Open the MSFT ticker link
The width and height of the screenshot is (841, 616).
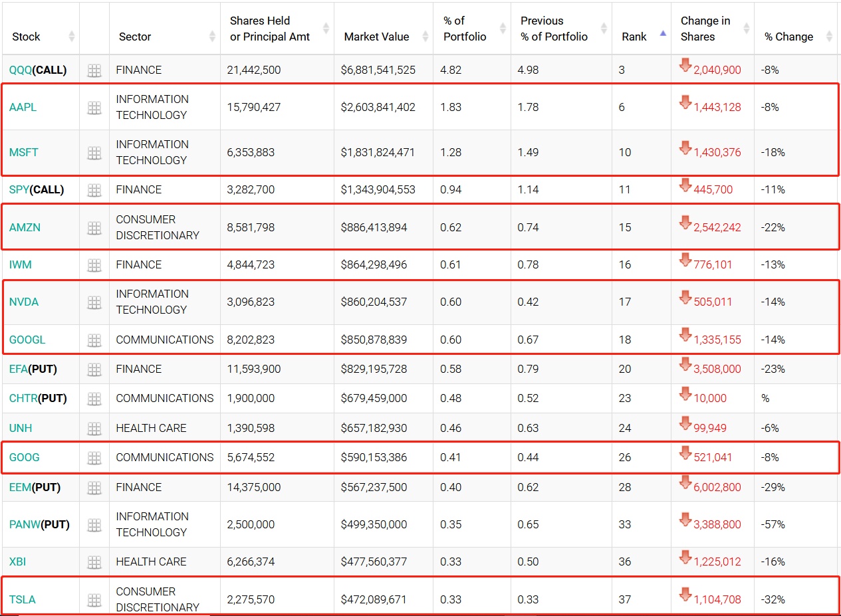[24, 152]
